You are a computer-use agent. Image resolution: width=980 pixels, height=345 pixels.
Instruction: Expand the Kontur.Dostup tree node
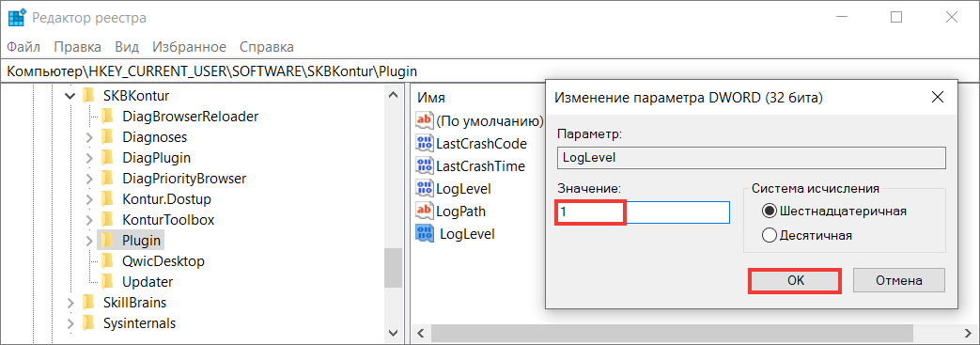[x=89, y=199]
